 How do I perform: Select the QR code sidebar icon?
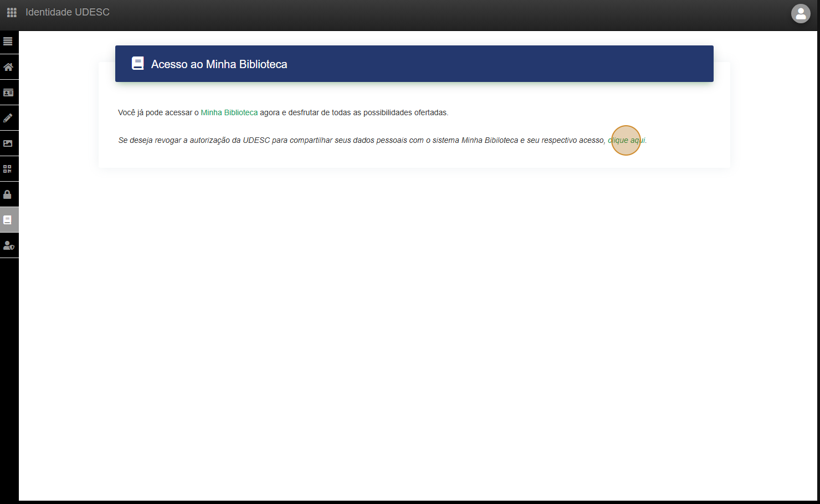8,169
